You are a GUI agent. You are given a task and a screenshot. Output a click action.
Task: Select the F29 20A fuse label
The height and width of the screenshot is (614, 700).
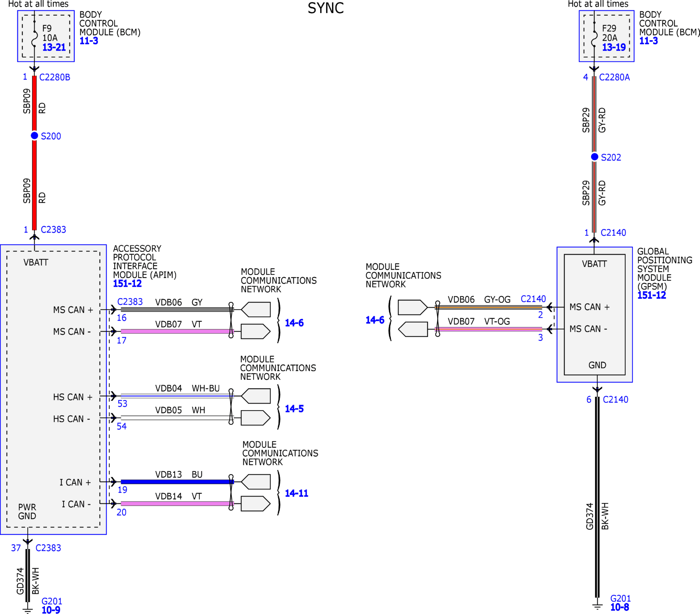pyautogui.click(x=610, y=33)
